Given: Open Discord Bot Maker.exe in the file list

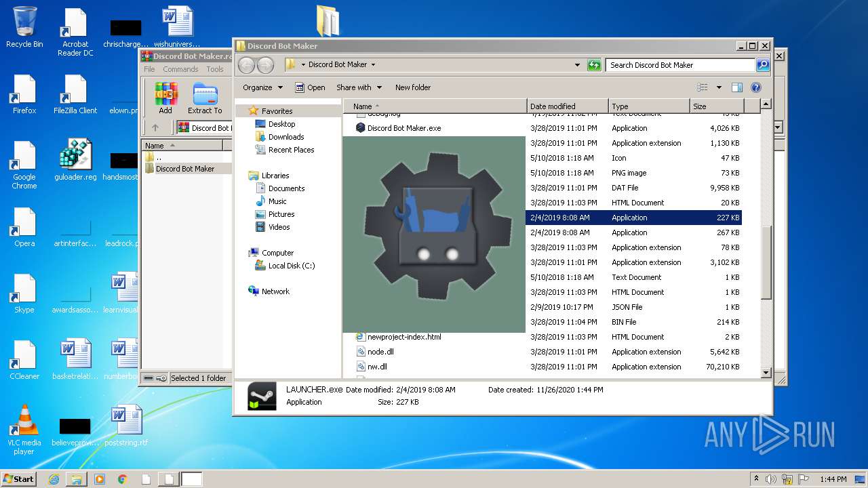Looking at the screenshot, I should [x=404, y=128].
